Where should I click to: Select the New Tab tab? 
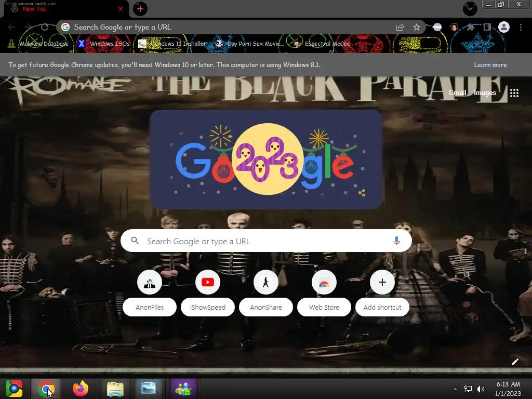pos(66,9)
